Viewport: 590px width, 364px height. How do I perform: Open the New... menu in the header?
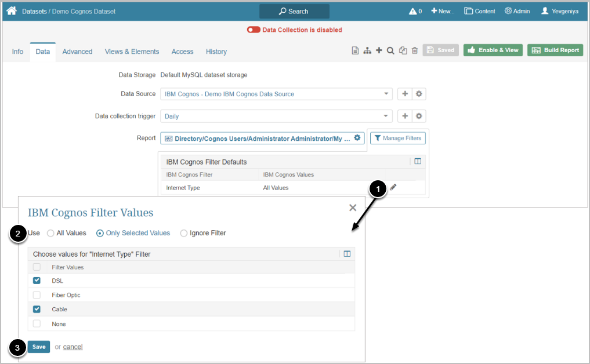click(443, 11)
